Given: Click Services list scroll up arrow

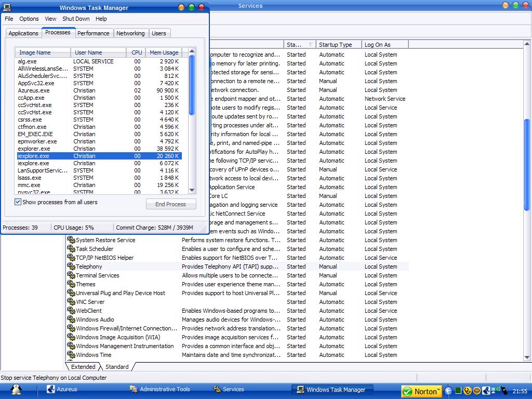Looking at the screenshot, I should click(527, 44).
